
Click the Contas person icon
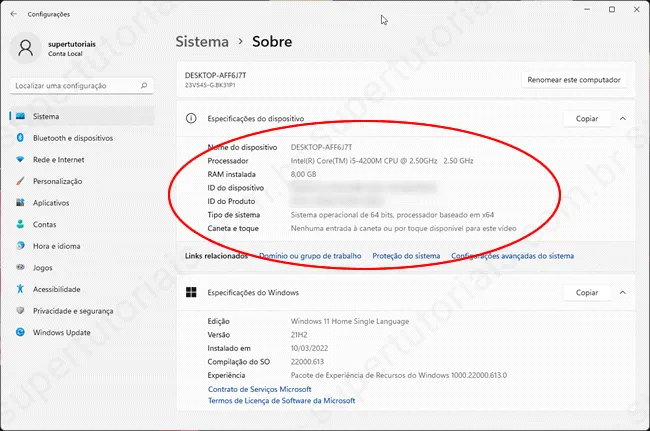(20, 224)
